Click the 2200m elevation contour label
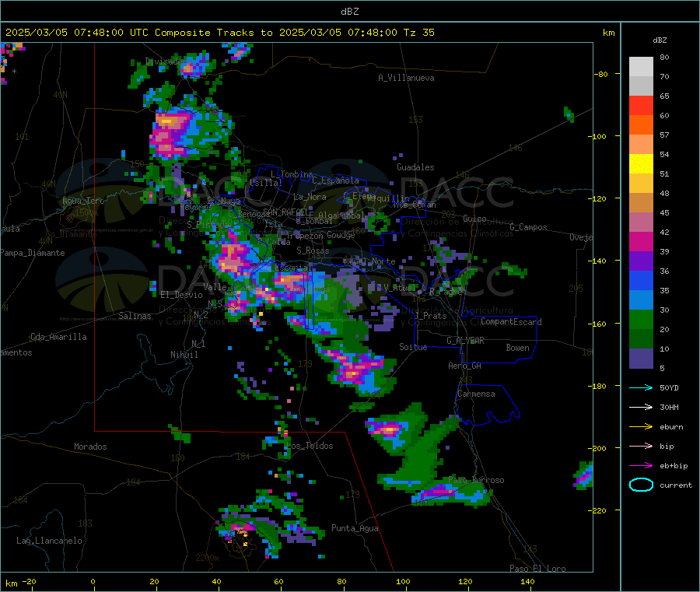The height and width of the screenshot is (592, 700). tap(207, 558)
